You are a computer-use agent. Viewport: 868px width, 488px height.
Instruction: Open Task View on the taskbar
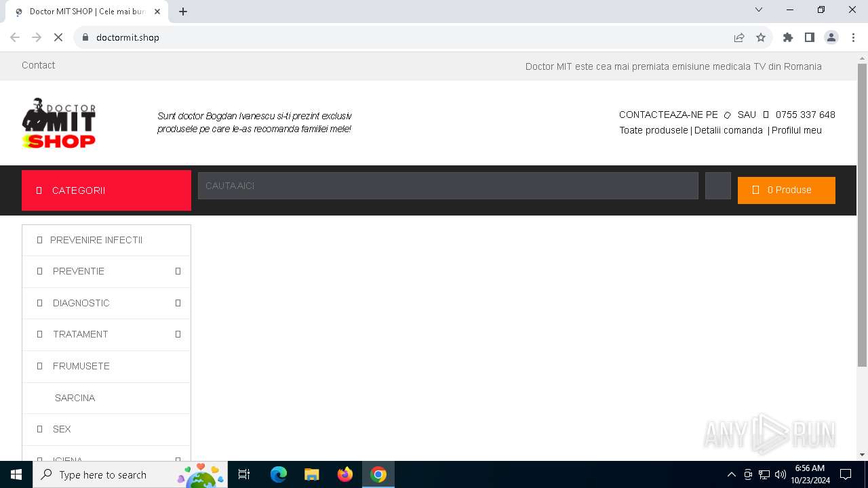tap(245, 474)
